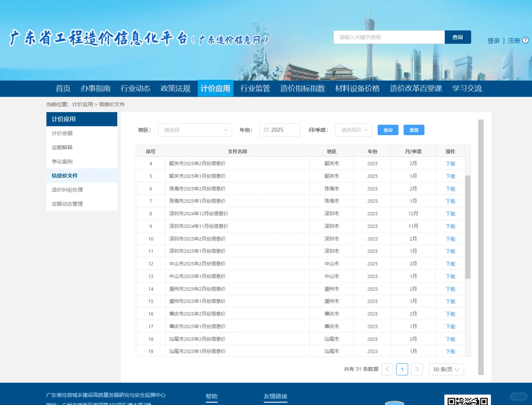
Task: Select the 信息价文件 sidebar entry
Action: pos(64,175)
